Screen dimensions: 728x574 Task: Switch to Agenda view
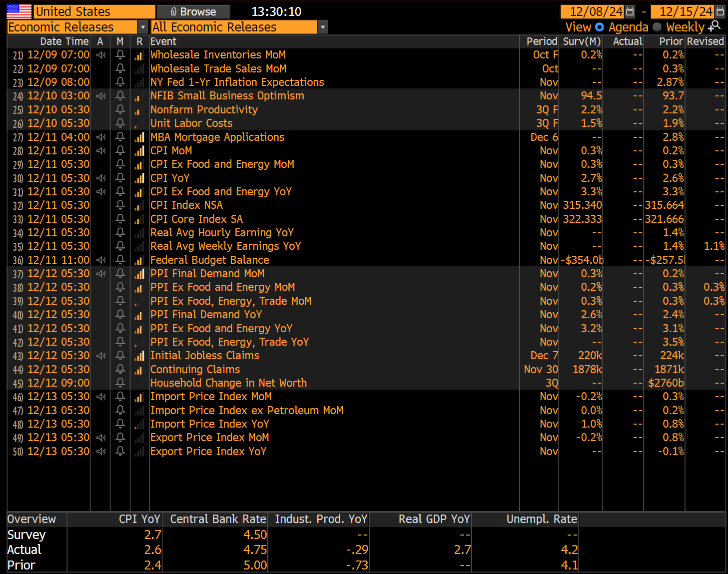pos(629,27)
